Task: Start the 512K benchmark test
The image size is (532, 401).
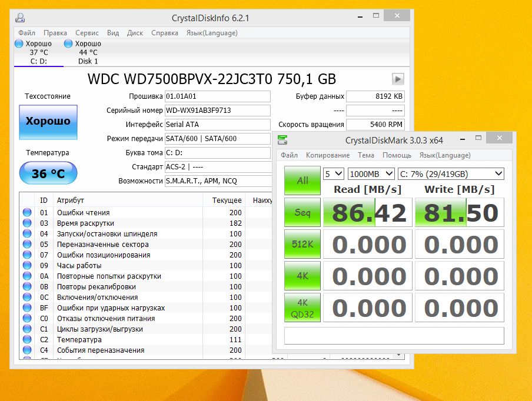Action: pos(302,244)
